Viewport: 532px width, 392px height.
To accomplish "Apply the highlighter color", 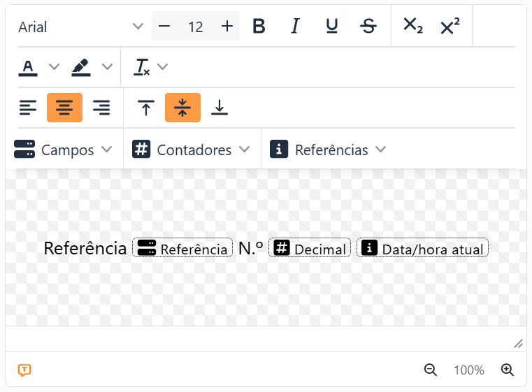I will (x=81, y=67).
